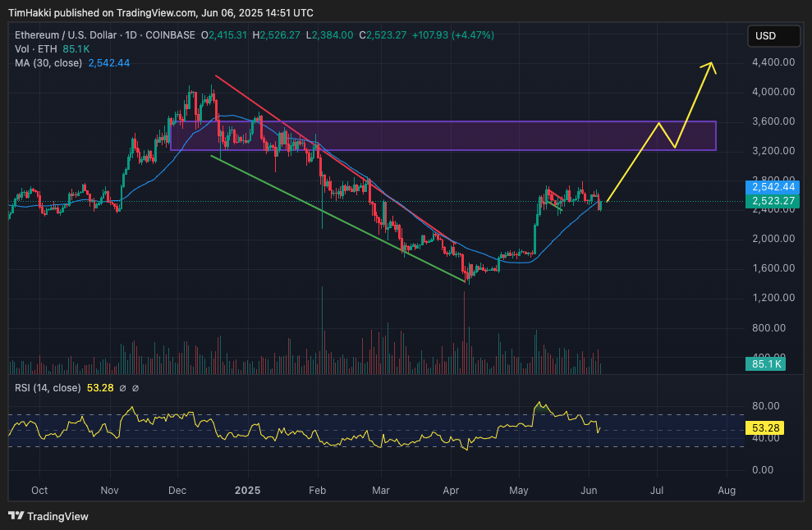Click the TradingView logo in the footer
Viewport: 812px width, 530px height.
(x=15, y=518)
